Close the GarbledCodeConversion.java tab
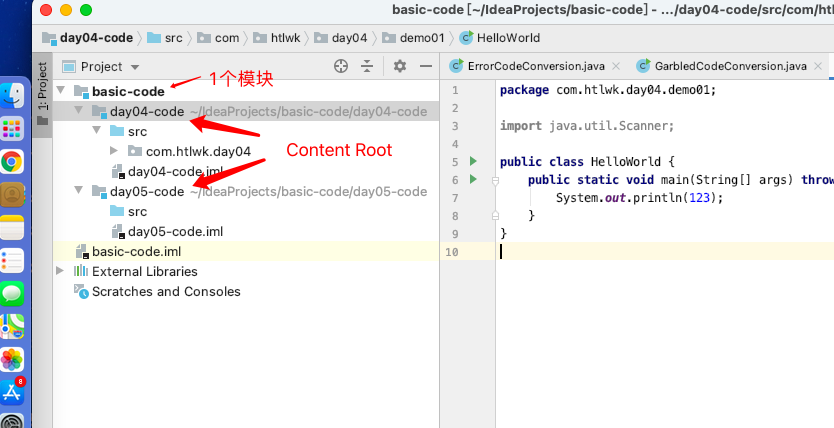This screenshot has height=428, width=834. tap(818, 66)
